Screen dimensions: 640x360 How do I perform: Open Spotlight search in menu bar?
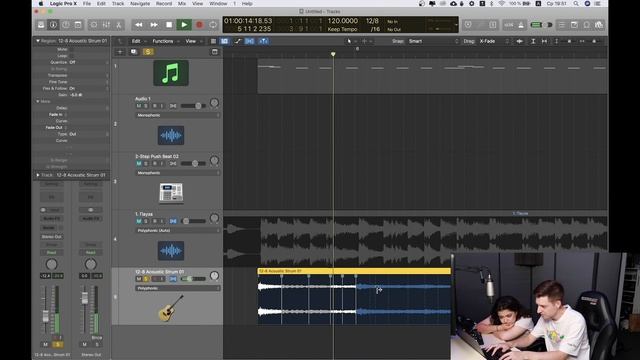(x=576, y=4)
